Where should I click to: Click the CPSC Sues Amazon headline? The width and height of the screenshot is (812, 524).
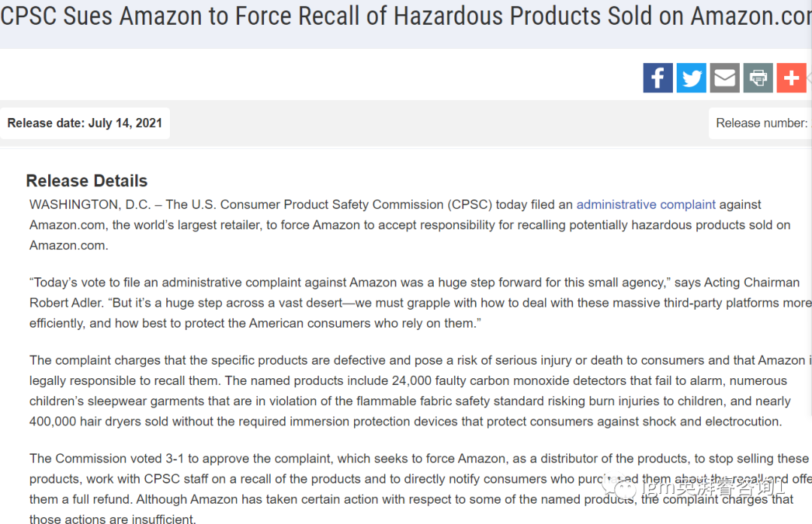click(404, 17)
